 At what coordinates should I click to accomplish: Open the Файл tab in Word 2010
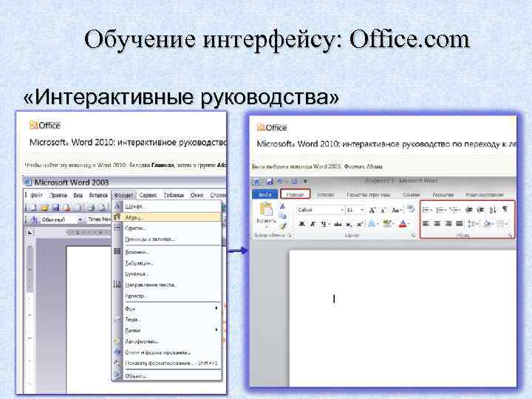(x=265, y=194)
